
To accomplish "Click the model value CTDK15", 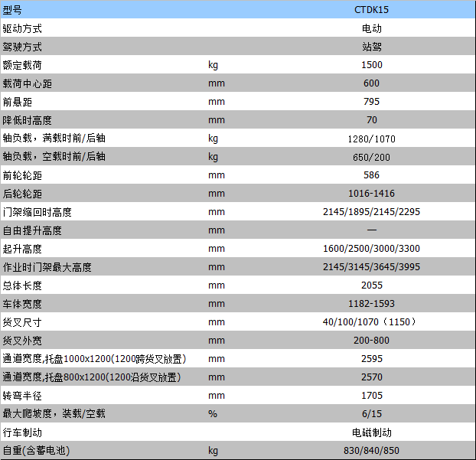I will (x=371, y=10).
